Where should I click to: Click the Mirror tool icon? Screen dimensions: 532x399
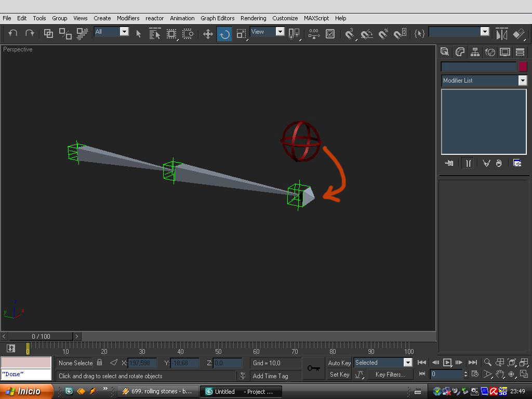click(501, 34)
